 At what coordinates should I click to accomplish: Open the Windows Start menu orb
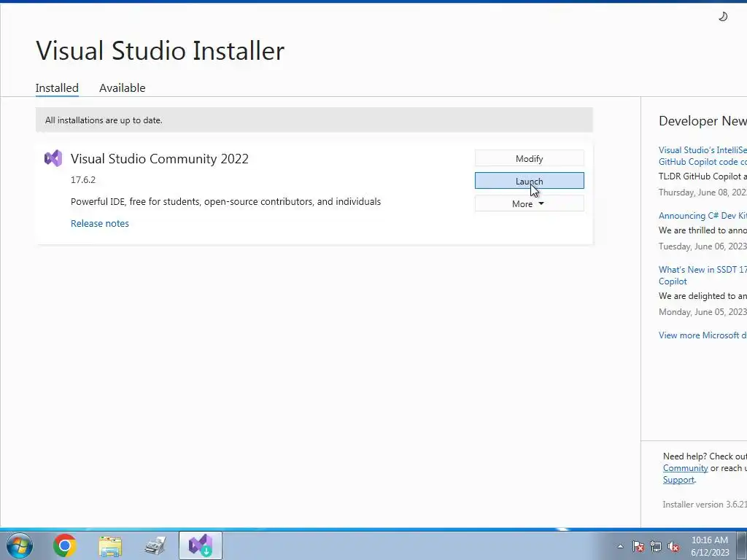coord(20,545)
